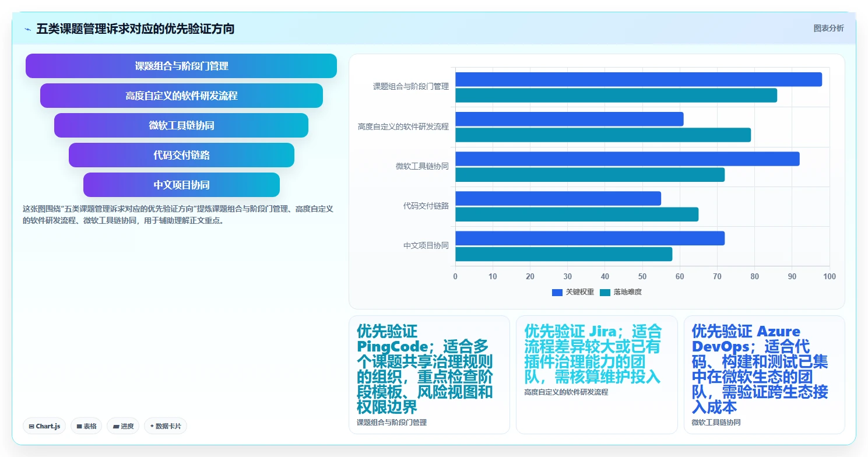Select the 微软工具链协同 funnel stage
868x457 pixels.
(181, 125)
